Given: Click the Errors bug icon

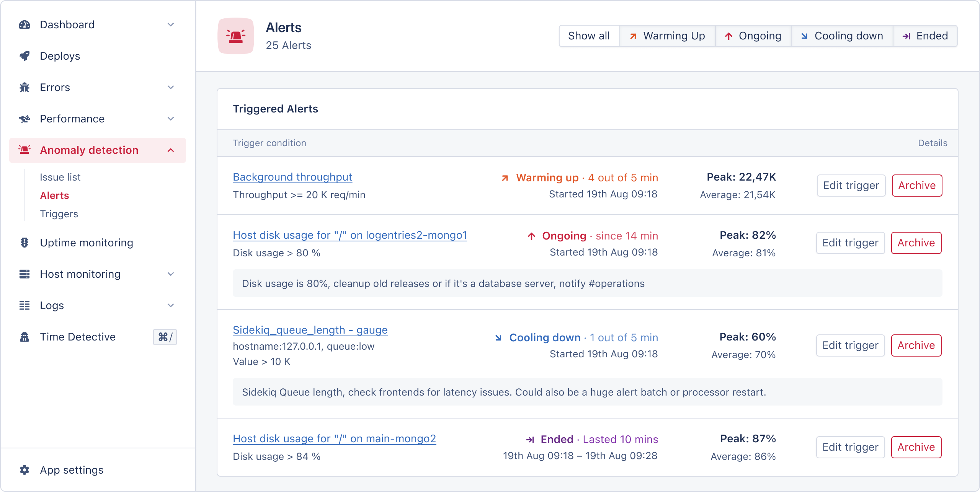Looking at the screenshot, I should tap(24, 88).
